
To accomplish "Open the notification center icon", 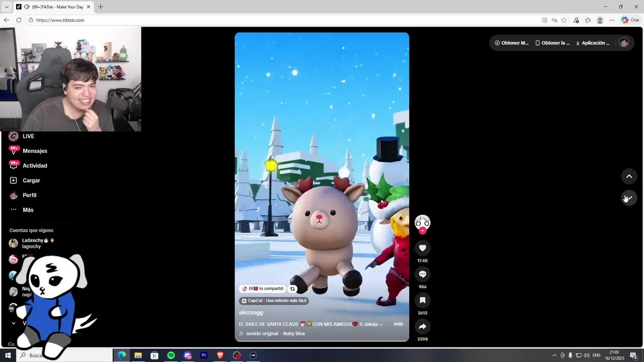I will click(633, 355).
